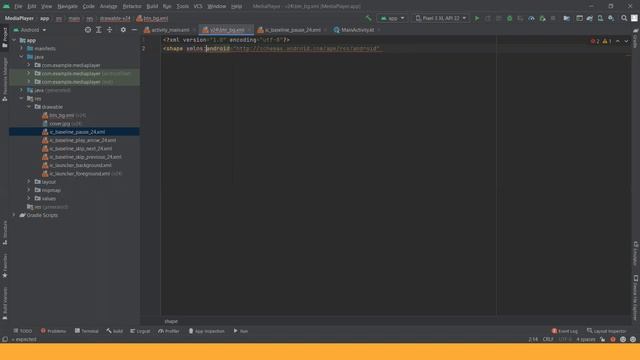The width and height of the screenshot is (640, 360).
Task: Go to next highlighted error arrow
Action: pos(626,41)
